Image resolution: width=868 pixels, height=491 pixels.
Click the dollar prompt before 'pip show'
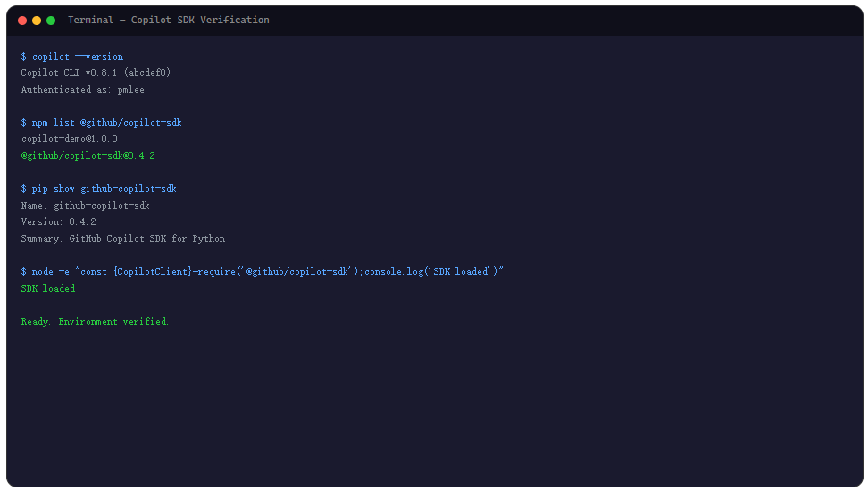coord(23,188)
